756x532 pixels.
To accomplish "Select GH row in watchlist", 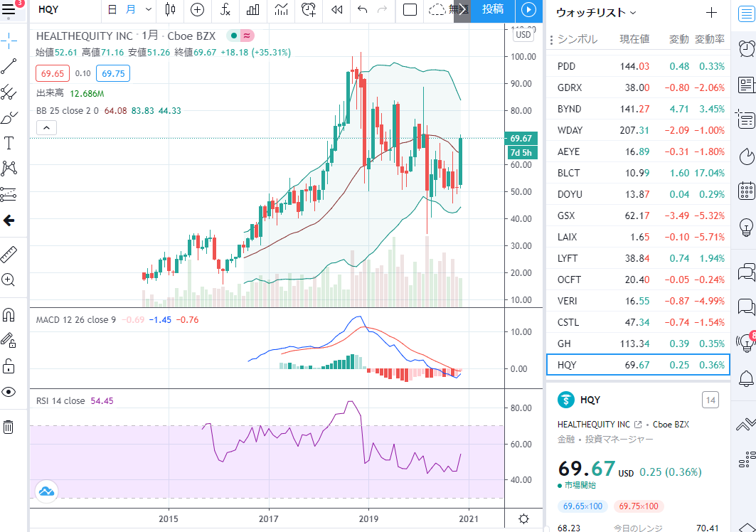I will click(638, 344).
